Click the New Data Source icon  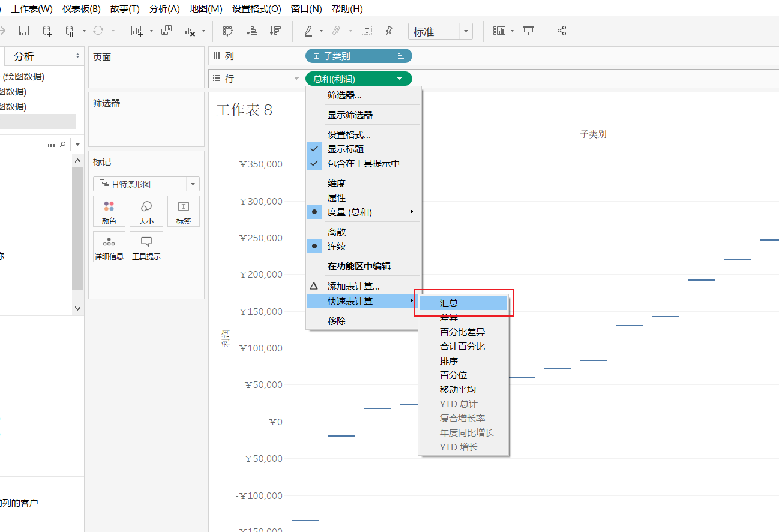[x=47, y=31]
